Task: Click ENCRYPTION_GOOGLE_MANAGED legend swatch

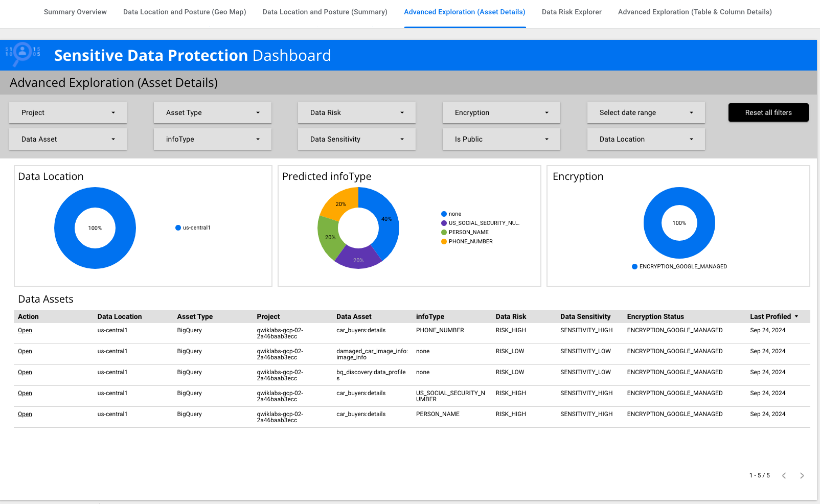Action: 634,267
